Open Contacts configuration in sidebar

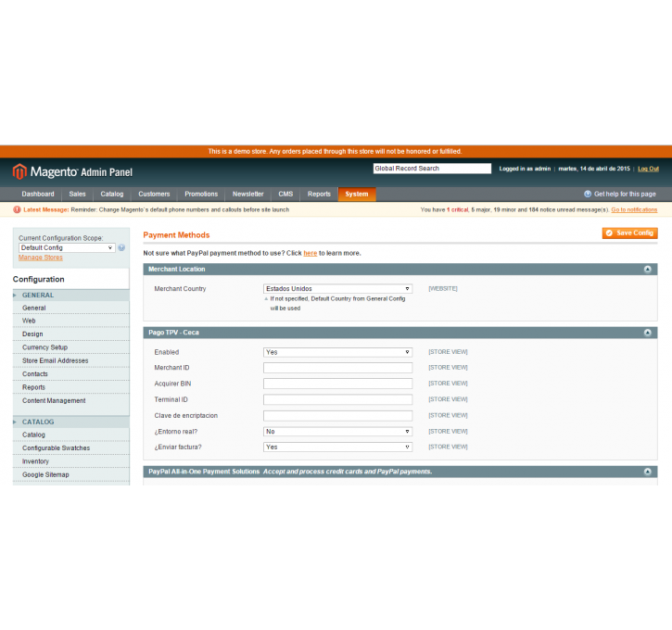coord(35,374)
